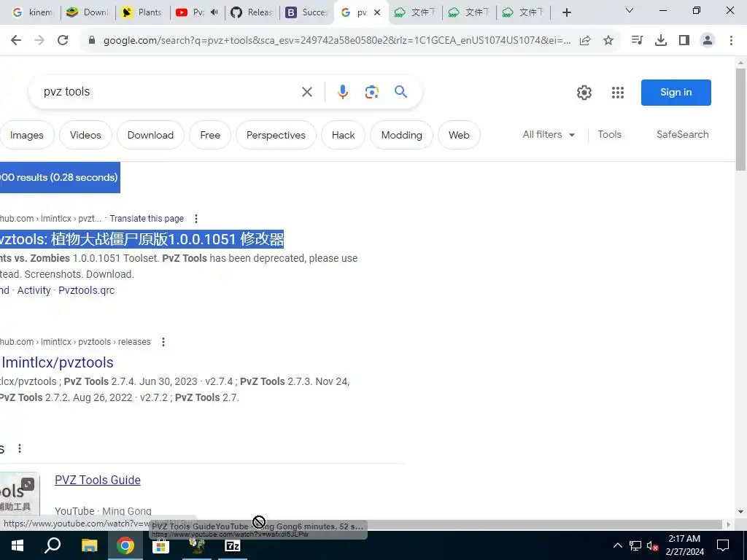
Task: Open tab search chevron
Action: pyautogui.click(x=630, y=10)
